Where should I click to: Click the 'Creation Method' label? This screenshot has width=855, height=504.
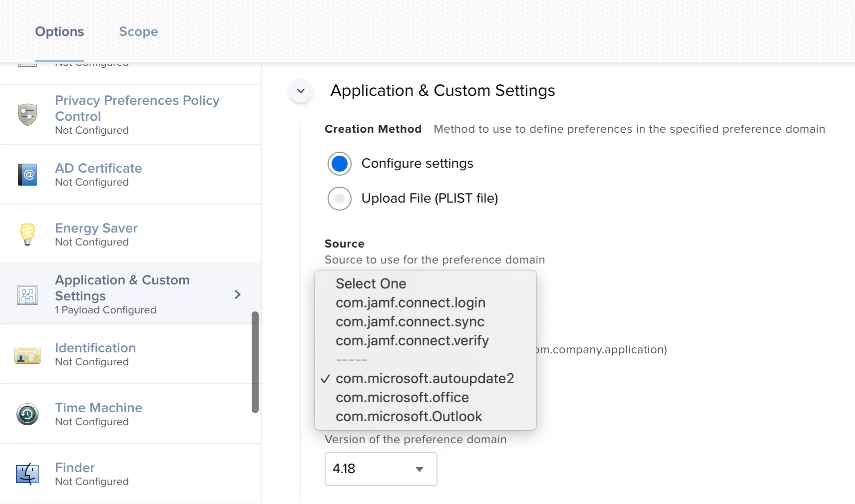tap(373, 129)
